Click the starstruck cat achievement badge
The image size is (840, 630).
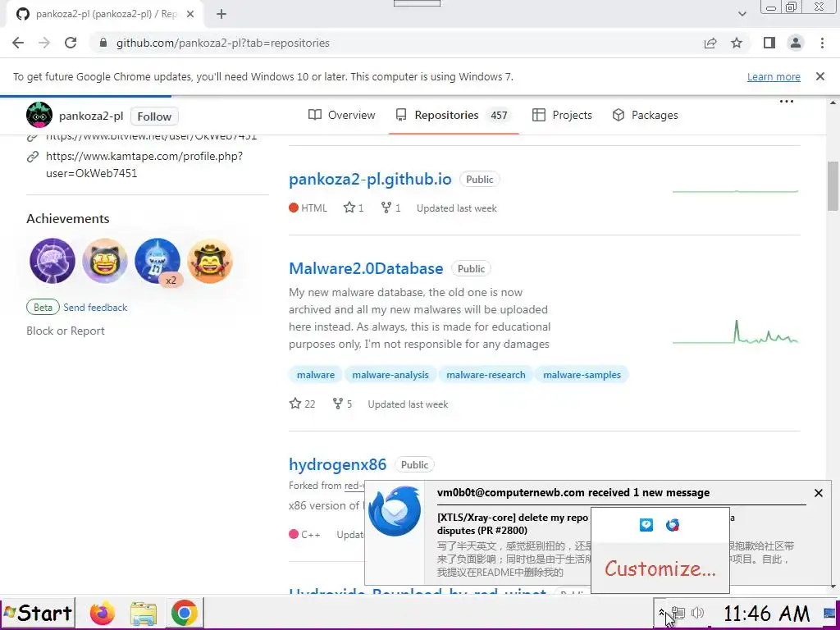click(104, 261)
